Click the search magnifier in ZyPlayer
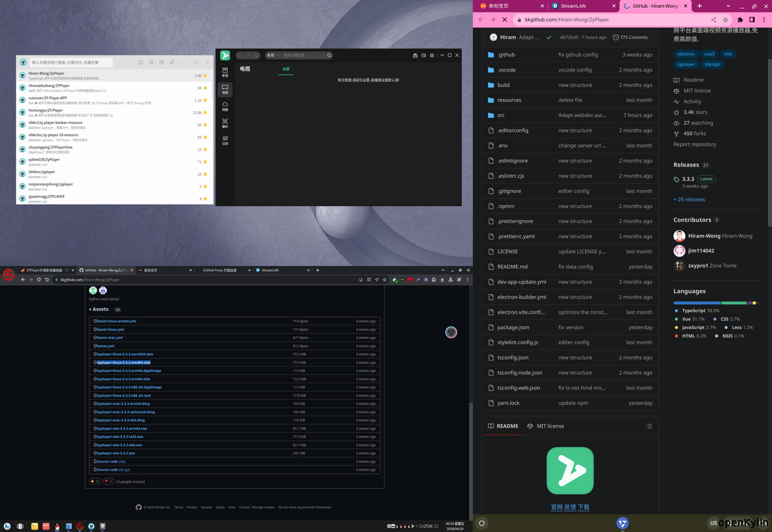This screenshot has height=532, width=772. [x=329, y=55]
